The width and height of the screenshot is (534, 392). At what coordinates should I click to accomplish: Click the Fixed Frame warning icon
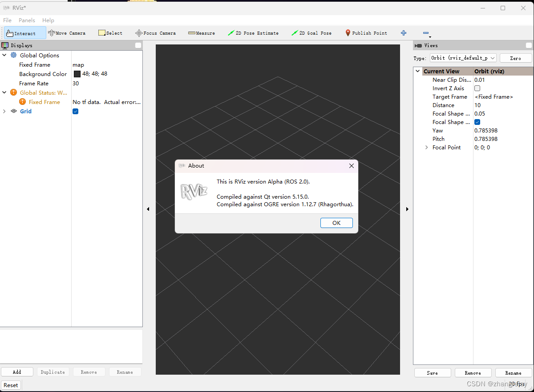tap(23, 102)
